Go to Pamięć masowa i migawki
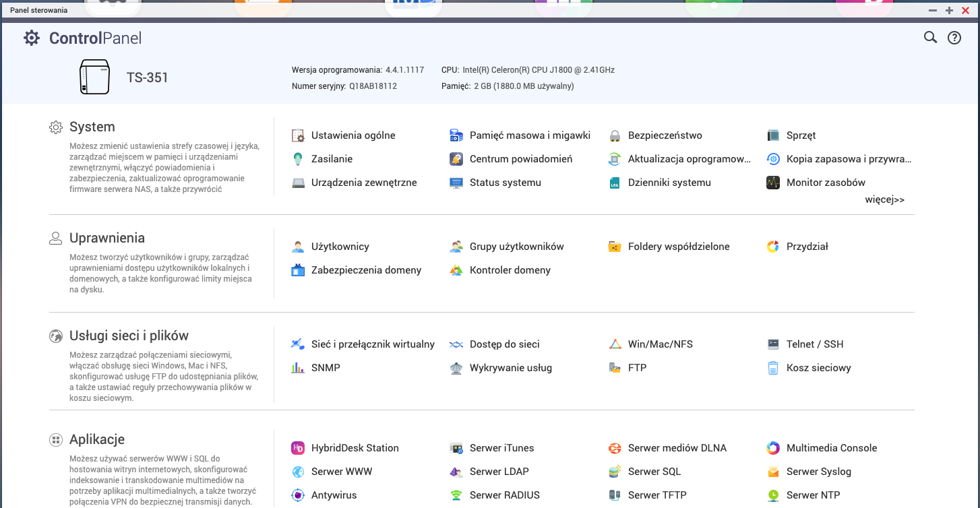Viewport: 980px width, 508px height. 530,135
